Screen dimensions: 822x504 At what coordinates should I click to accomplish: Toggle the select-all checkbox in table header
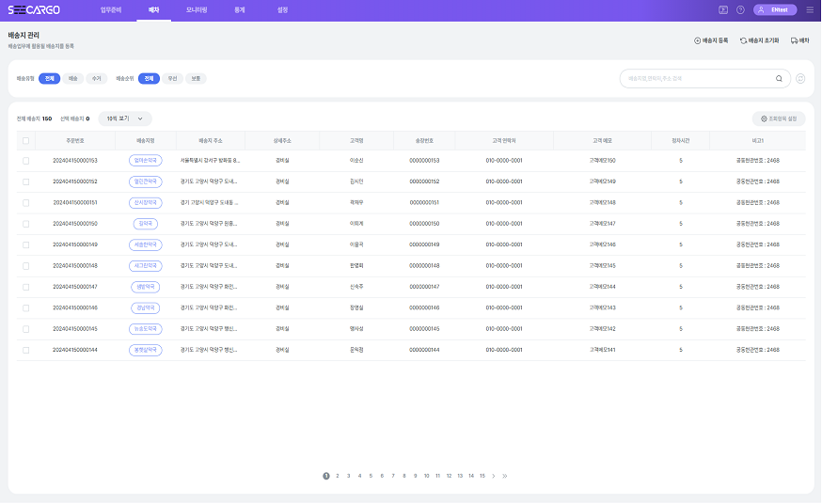point(26,141)
